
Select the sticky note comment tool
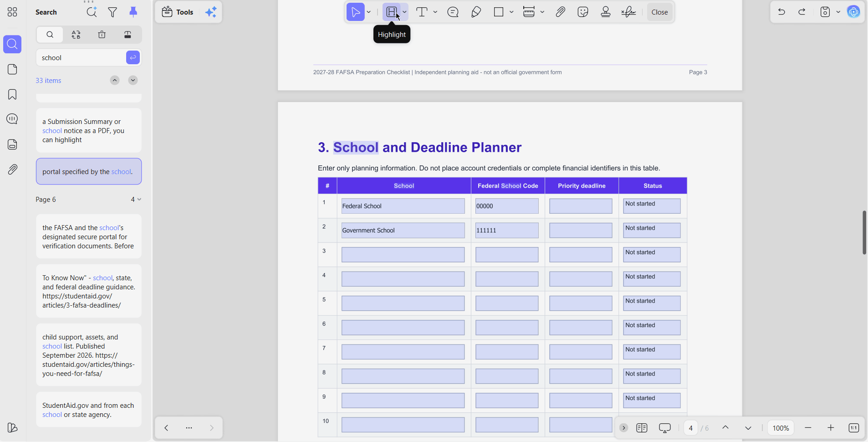(453, 12)
